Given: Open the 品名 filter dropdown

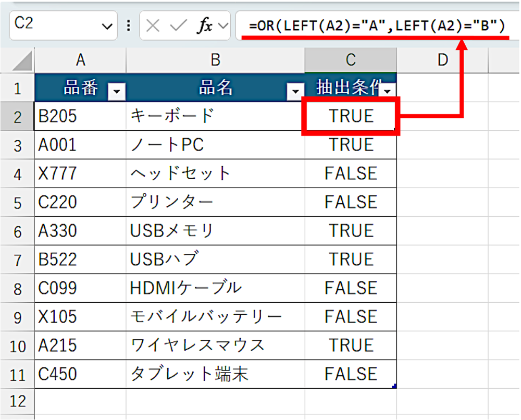Looking at the screenshot, I should 295,91.
